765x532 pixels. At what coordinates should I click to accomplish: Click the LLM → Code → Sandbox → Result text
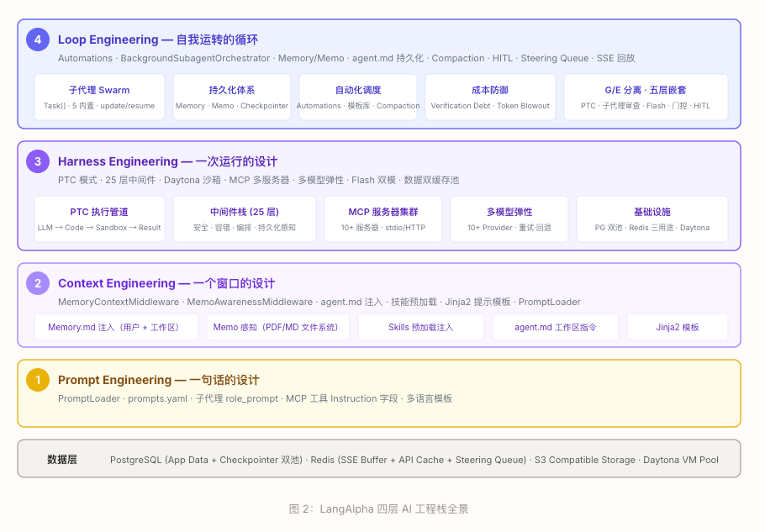[99, 228]
